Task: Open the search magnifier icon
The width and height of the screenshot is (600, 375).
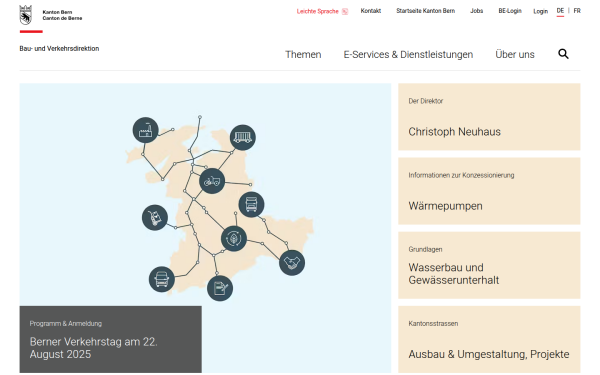Action: click(x=563, y=54)
